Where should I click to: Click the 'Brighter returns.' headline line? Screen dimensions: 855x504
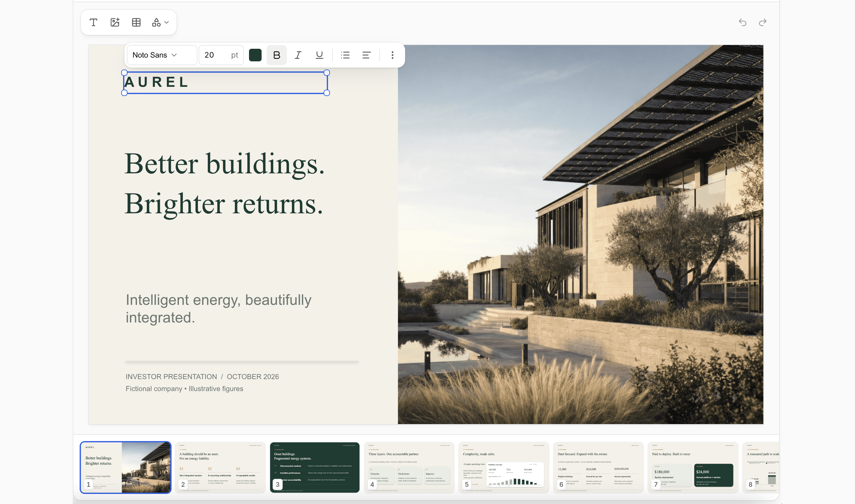coord(224,205)
